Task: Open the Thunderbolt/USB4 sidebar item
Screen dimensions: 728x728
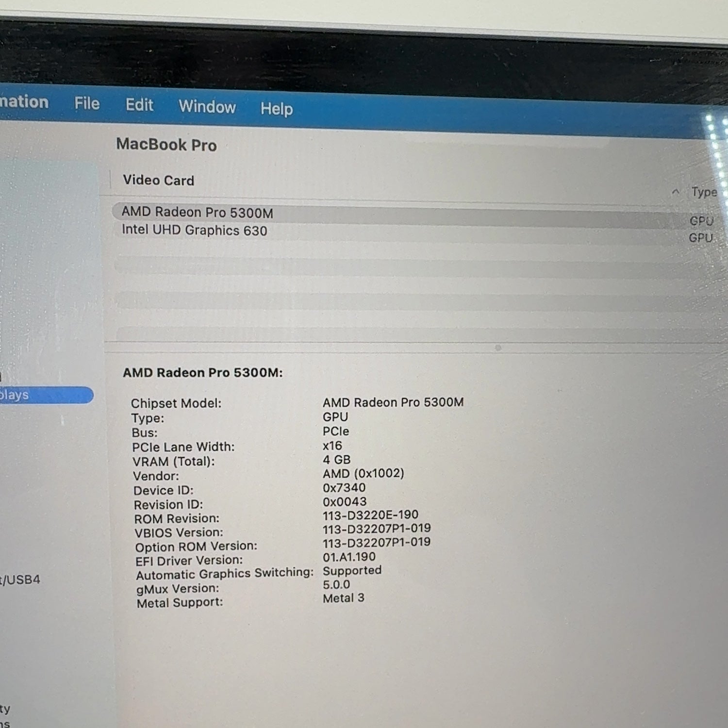Action: click(20, 579)
